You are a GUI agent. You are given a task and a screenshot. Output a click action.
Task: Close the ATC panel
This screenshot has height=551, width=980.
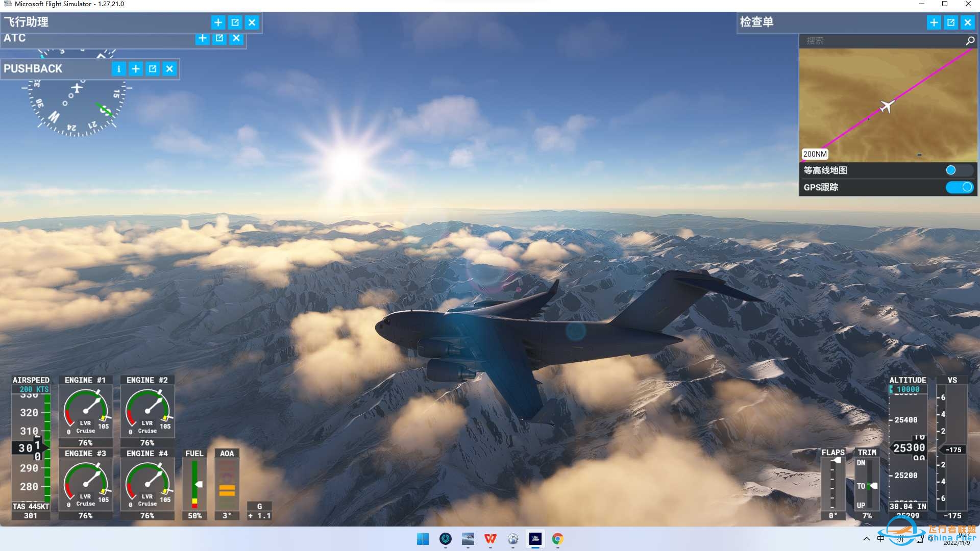pos(236,38)
